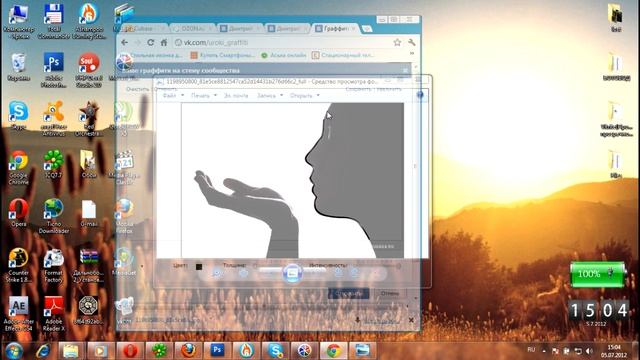Click the RU language indicator in tray
This screenshot has height=360, width=640.
(x=531, y=350)
